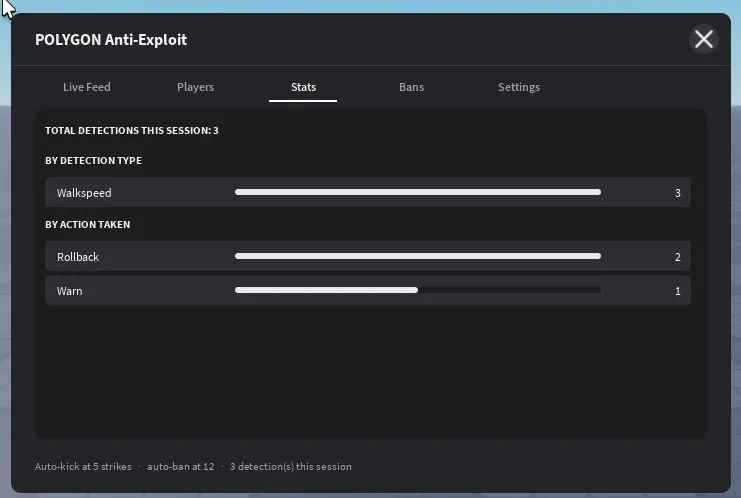Close the POLYGON Anti-Exploit panel
Screen dimensions: 741x498
[x=704, y=39]
